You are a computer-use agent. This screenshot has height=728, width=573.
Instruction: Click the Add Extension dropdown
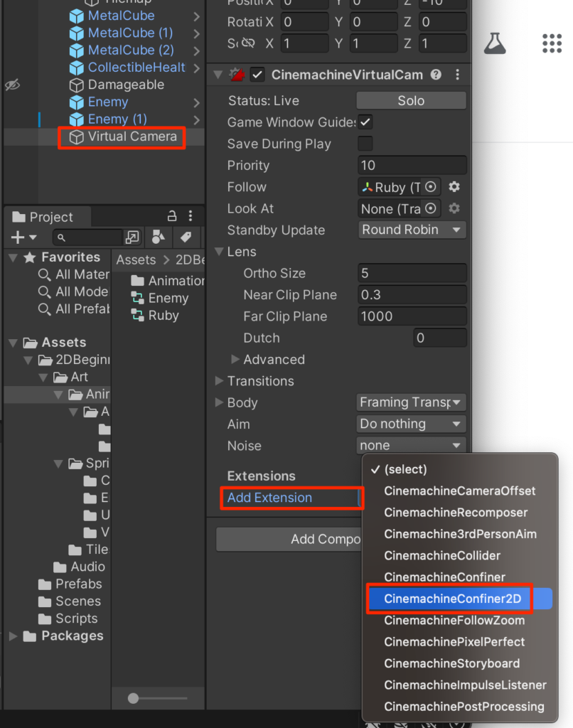tap(292, 498)
